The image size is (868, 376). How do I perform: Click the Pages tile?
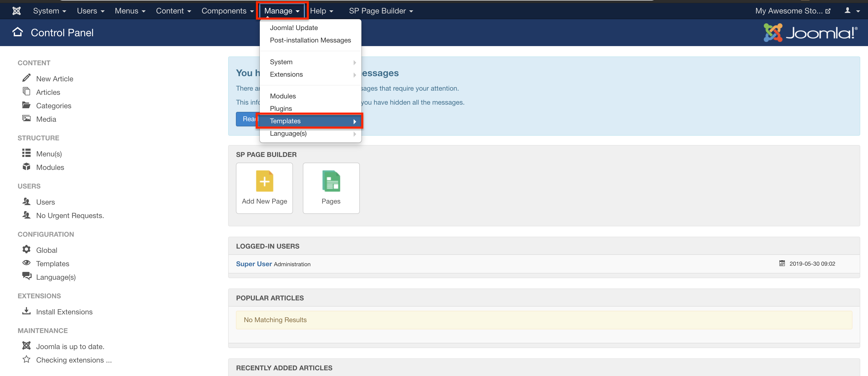[x=331, y=188]
